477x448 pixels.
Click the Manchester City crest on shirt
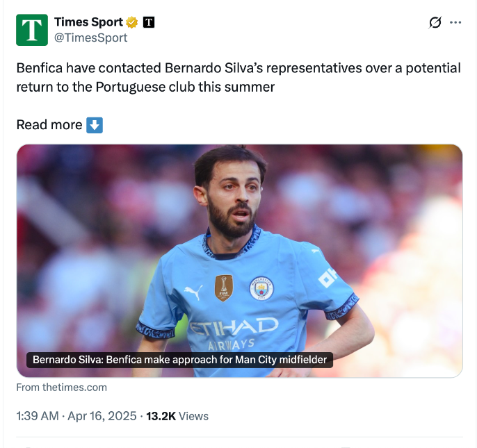(x=261, y=288)
